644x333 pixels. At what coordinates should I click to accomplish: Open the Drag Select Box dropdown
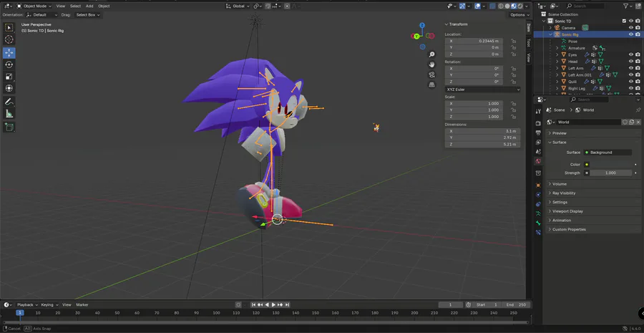[87, 15]
